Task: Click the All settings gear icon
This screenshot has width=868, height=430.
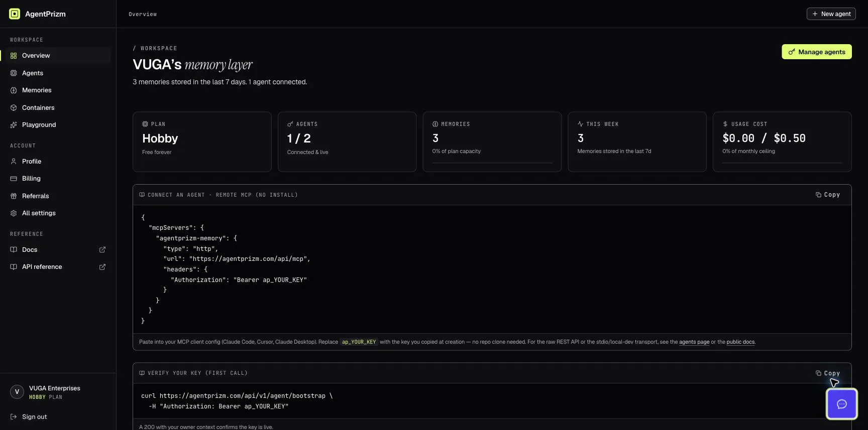Action: (14, 213)
